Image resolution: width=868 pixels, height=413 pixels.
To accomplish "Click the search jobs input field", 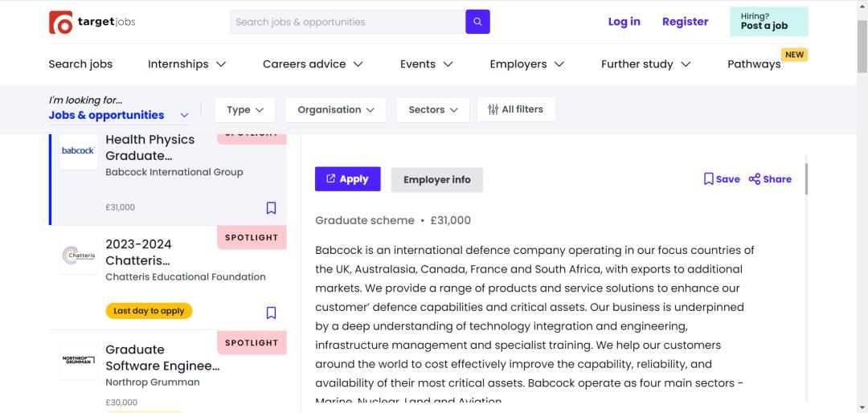I will [x=347, y=22].
